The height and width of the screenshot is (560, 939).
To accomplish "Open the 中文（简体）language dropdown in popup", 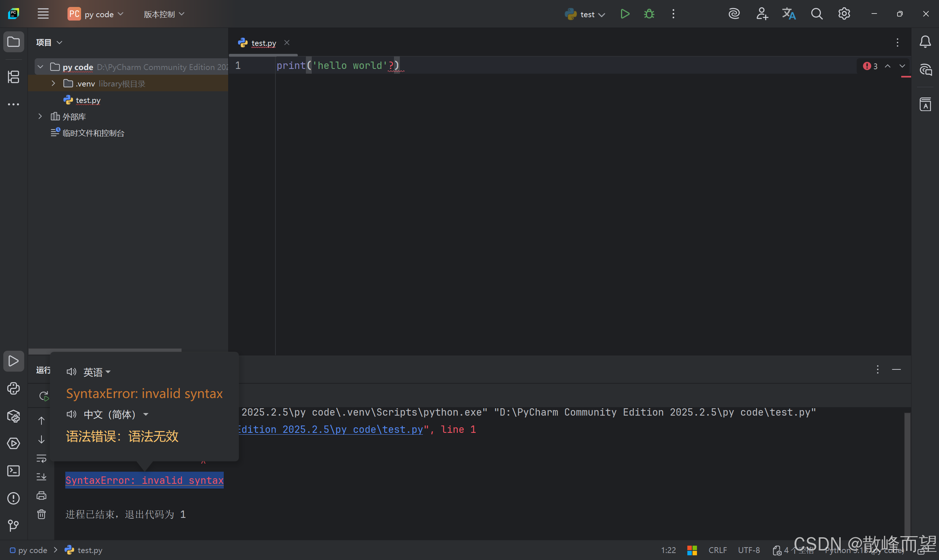I will 110,415.
